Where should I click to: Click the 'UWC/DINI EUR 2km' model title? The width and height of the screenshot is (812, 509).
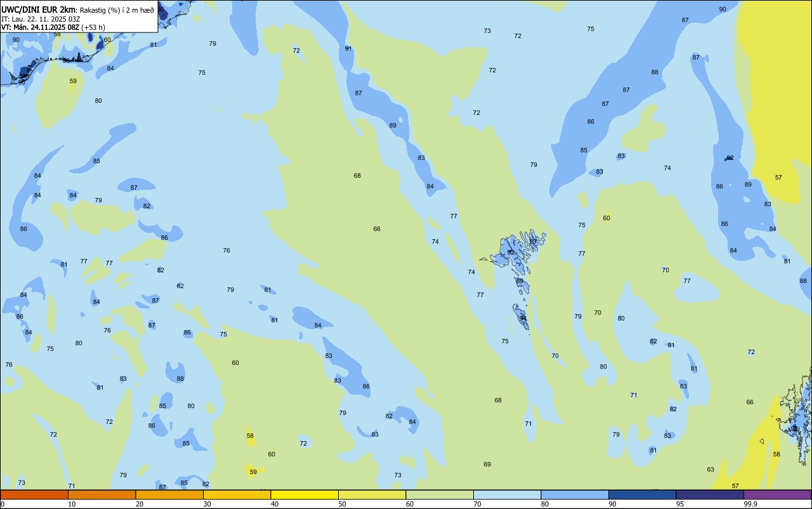click(39, 10)
